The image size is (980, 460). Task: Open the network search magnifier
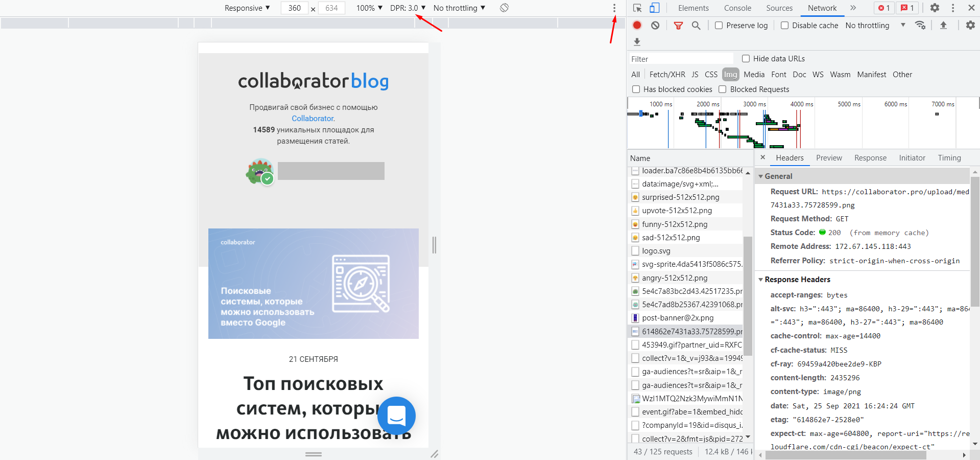point(696,26)
